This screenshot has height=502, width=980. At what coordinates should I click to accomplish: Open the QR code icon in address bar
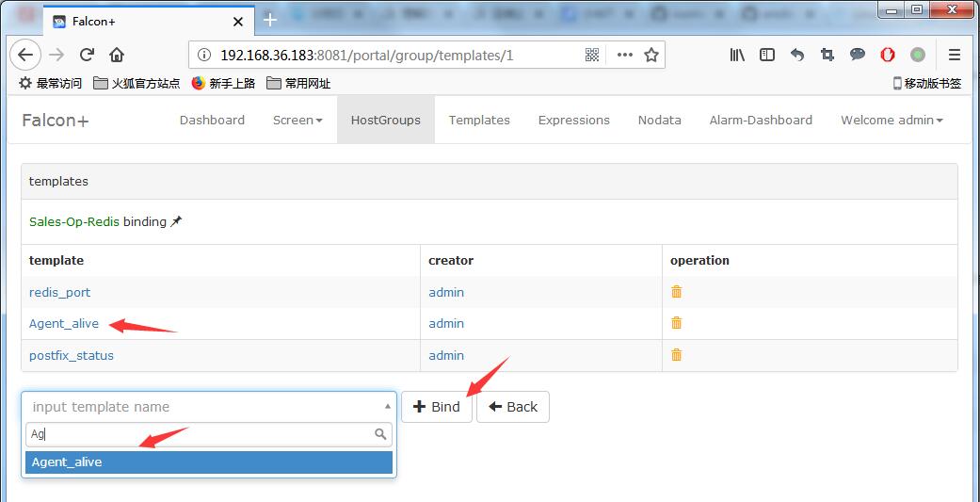592,55
